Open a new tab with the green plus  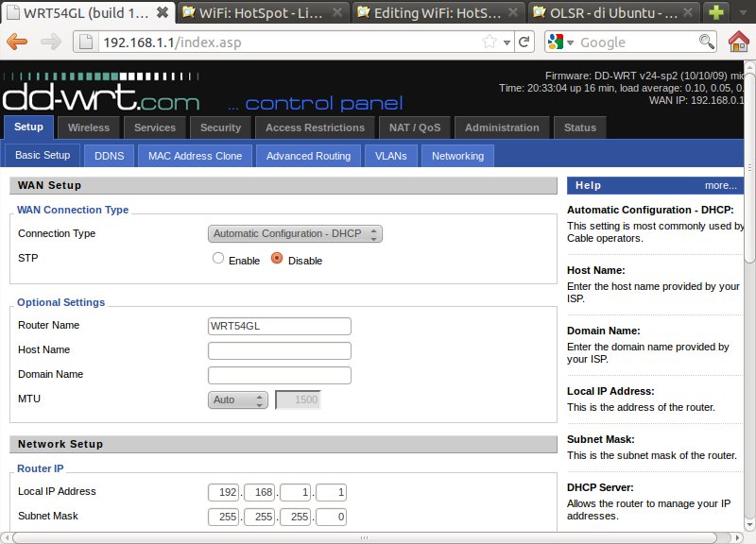click(x=716, y=12)
